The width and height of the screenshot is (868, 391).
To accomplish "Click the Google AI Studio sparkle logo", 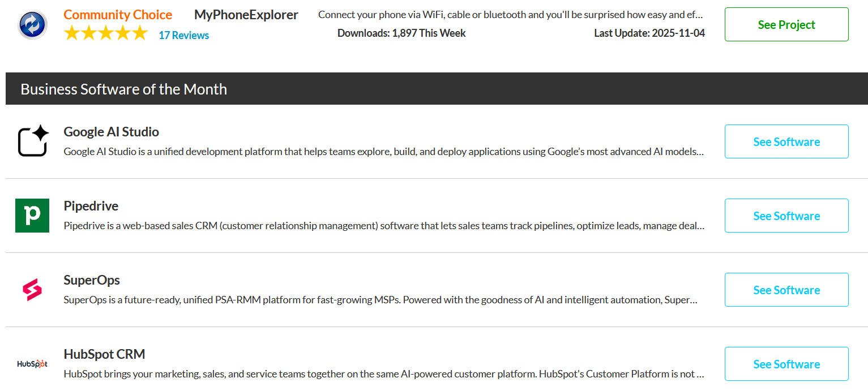I will coord(32,141).
